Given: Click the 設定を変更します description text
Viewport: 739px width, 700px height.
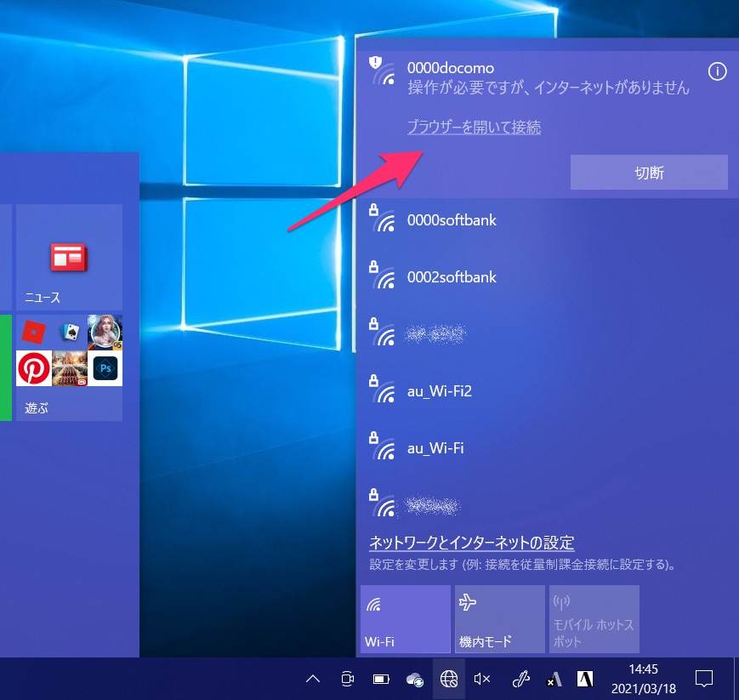Looking at the screenshot, I should click(x=522, y=564).
